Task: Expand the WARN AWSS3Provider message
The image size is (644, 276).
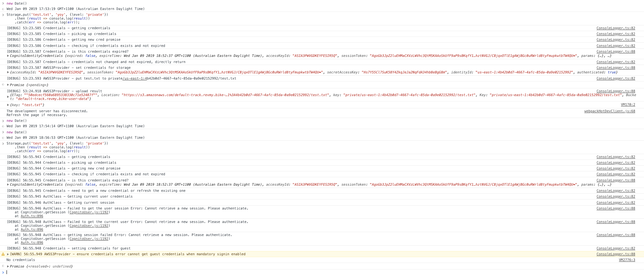Action: [x=8, y=254]
